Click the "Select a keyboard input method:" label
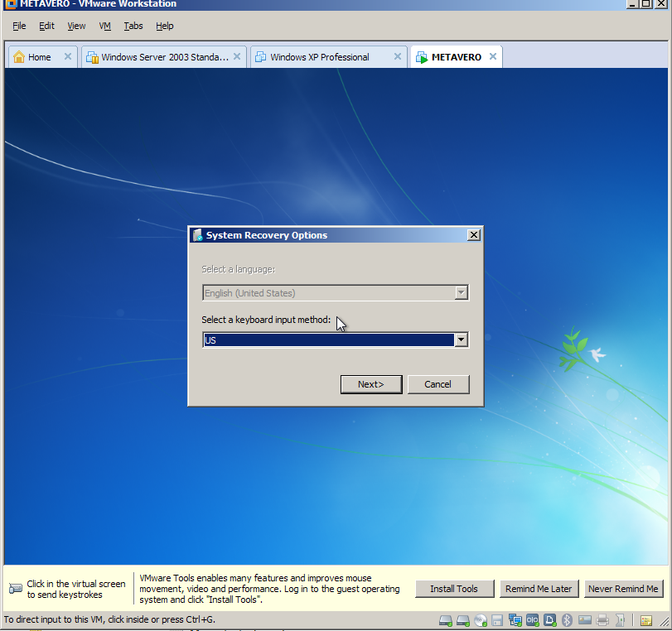Viewport: 672px width, 631px height. (x=266, y=320)
